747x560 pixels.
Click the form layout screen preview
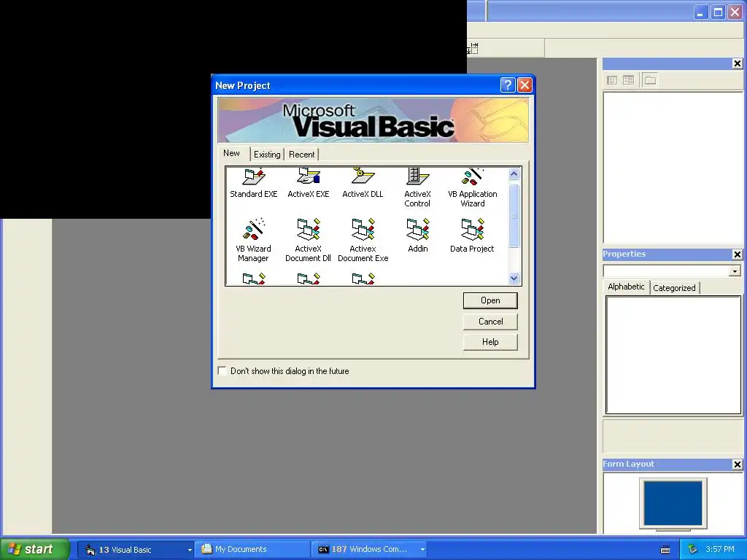click(x=673, y=504)
